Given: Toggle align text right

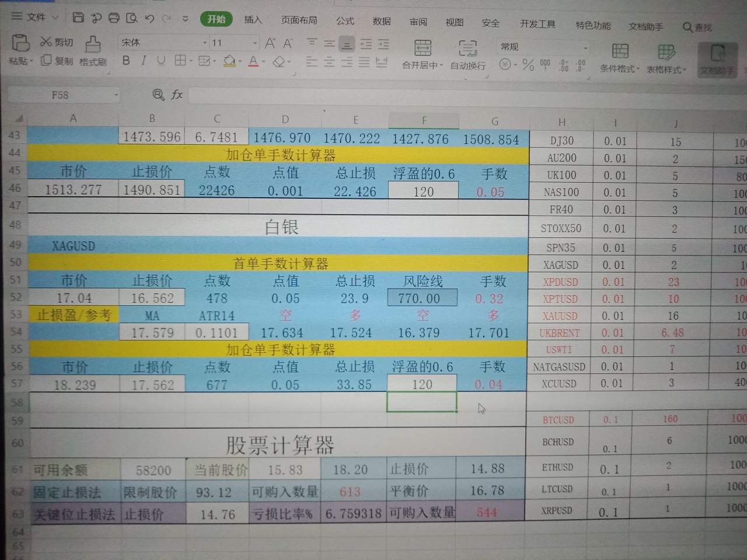Looking at the screenshot, I should (x=347, y=62).
